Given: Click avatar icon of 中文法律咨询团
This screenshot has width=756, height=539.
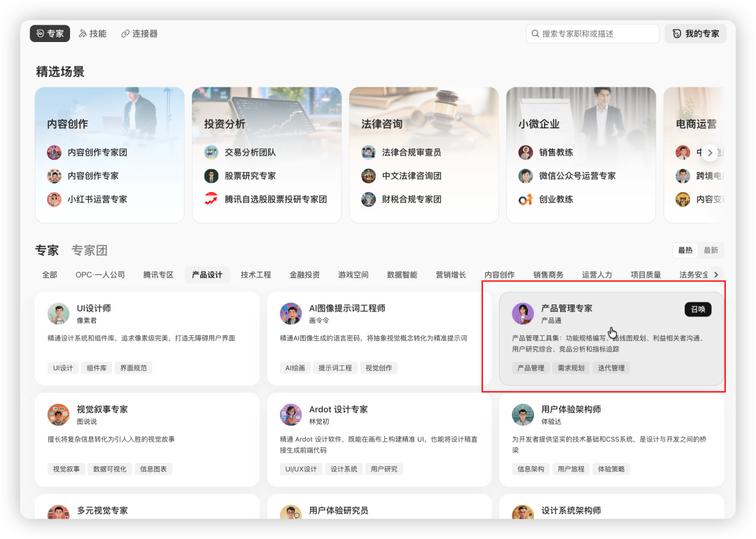Looking at the screenshot, I should tap(368, 176).
